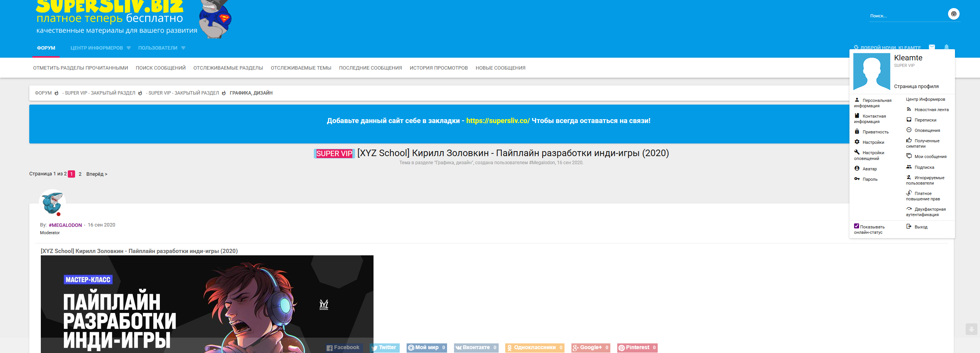Image resolution: width=980 pixels, height=353 pixels.
Task: Open Поиск сообщений in the sub-navigation
Action: click(x=161, y=68)
